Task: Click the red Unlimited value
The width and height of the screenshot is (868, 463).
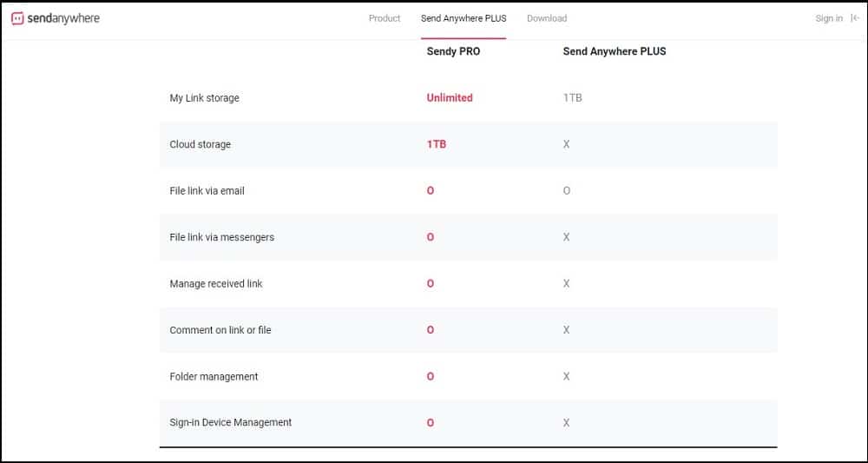Action: tap(450, 98)
